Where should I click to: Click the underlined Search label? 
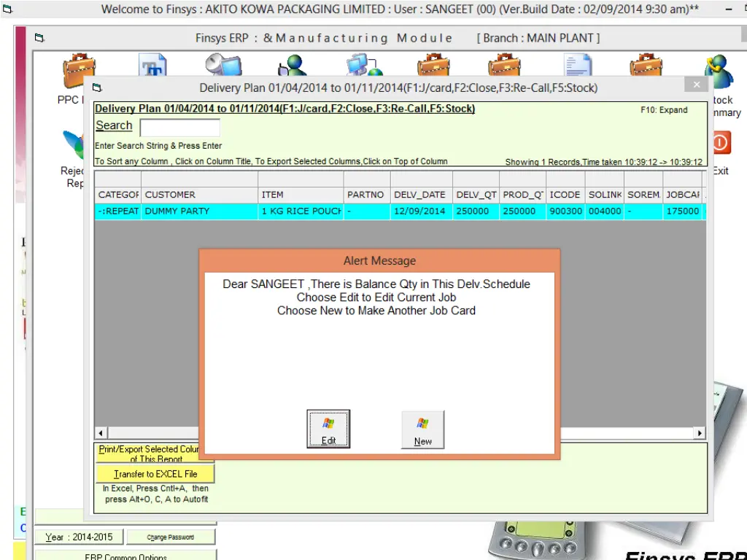[x=114, y=125]
